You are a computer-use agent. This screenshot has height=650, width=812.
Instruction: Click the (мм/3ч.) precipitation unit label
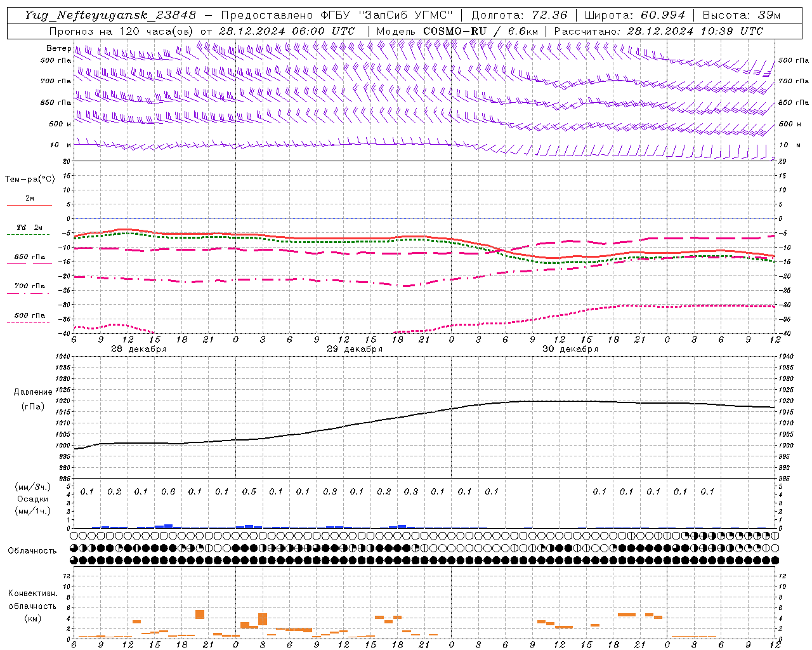(x=32, y=487)
